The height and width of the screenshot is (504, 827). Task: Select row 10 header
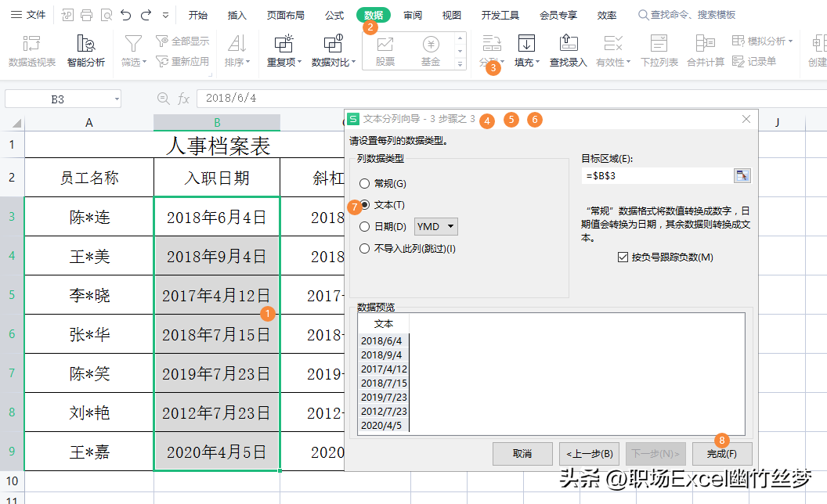[x=12, y=481]
